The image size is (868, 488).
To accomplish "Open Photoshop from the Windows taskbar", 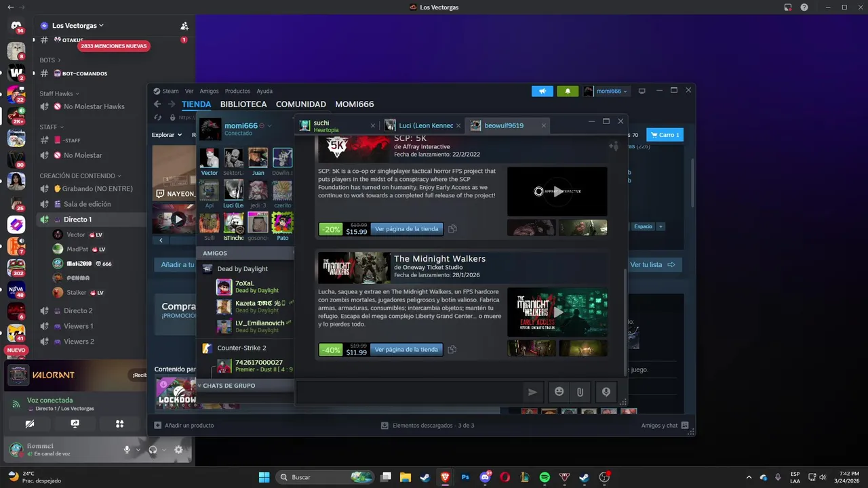I will pos(465,477).
